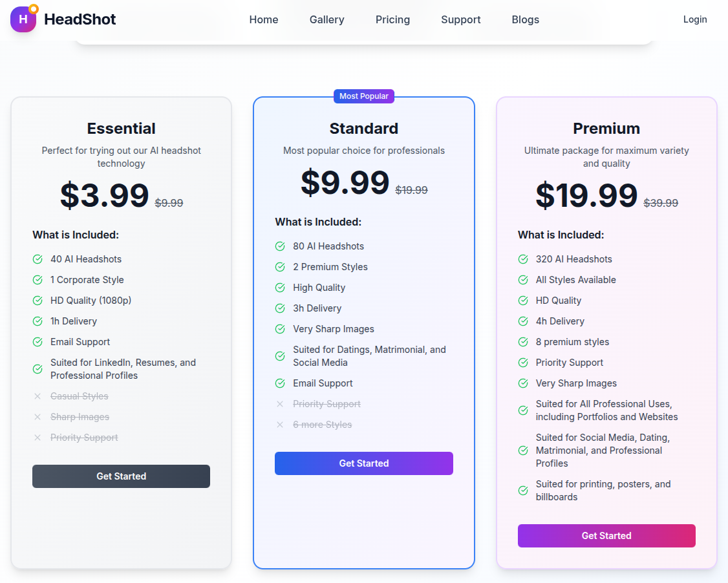Click checkmark icon beside 320 AI Headshots
This screenshot has width=728, height=583.
tap(523, 259)
